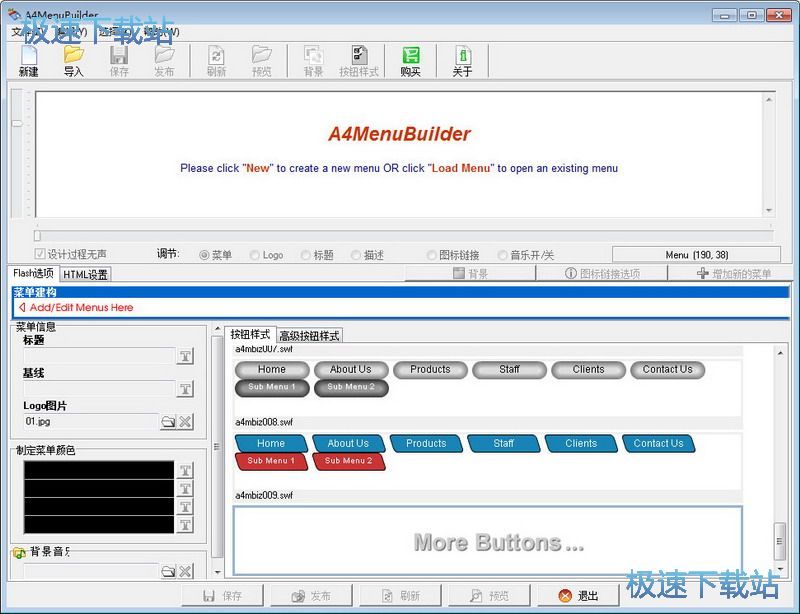Clear the 背景音乐 file with X icon
The image size is (800, 614).
point(185,571)
